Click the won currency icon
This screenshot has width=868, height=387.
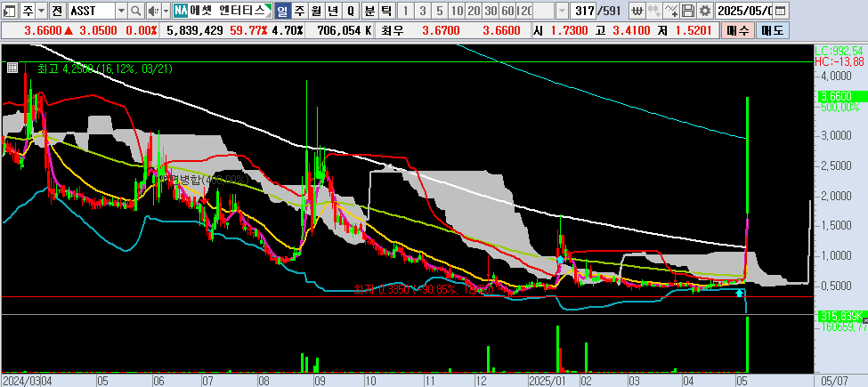click(639, 10)
